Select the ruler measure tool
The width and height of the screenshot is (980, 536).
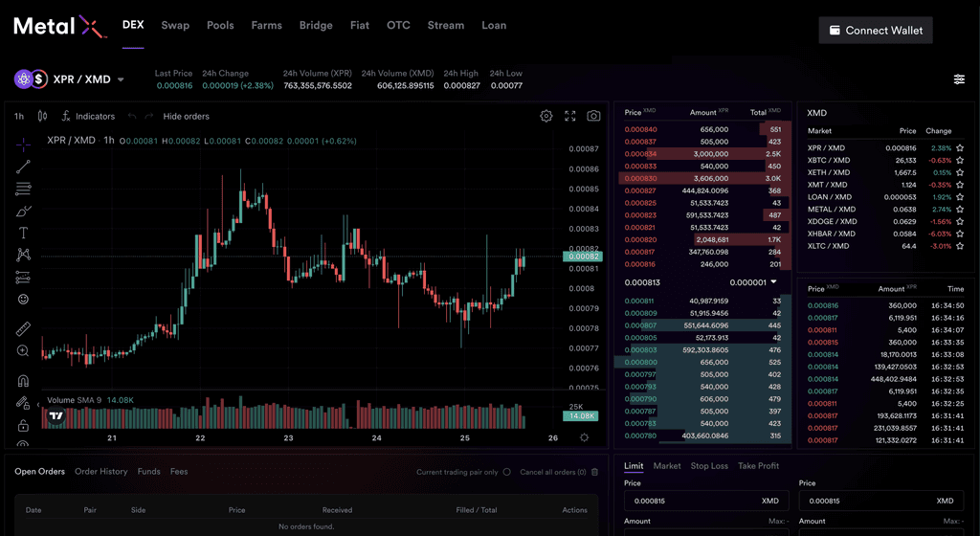pos(23,328)
